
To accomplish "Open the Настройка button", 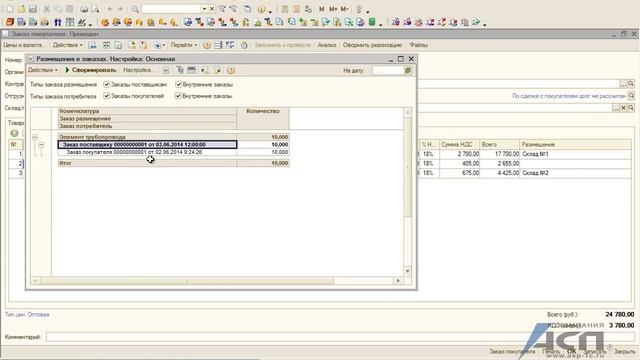I will pyautogui.click(x=138, y=70).
